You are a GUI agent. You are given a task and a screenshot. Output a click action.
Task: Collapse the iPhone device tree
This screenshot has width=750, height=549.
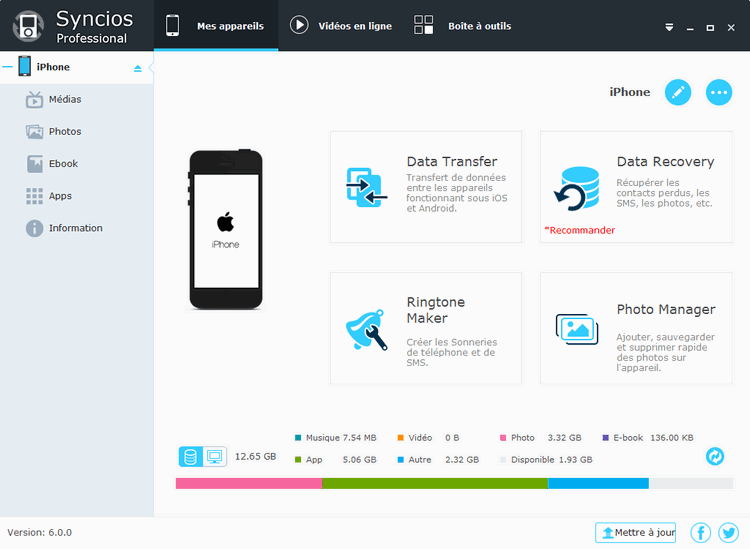pos(7,67)
